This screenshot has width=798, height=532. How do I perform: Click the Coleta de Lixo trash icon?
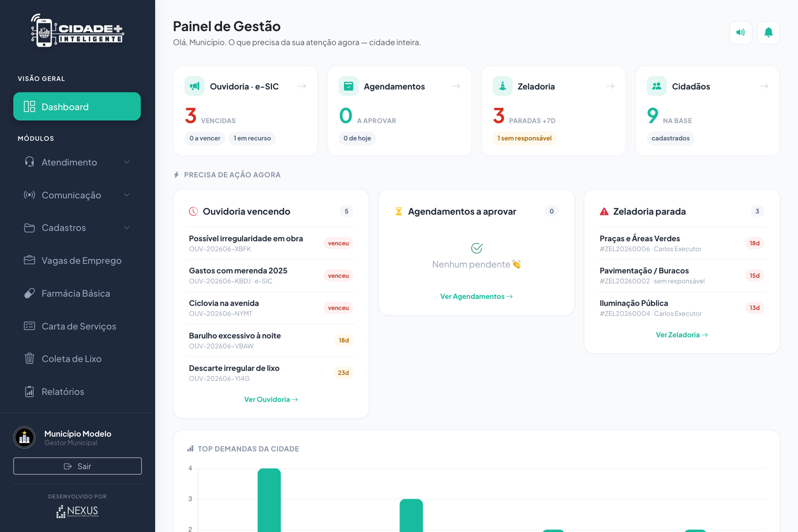(x=29, y=358)
